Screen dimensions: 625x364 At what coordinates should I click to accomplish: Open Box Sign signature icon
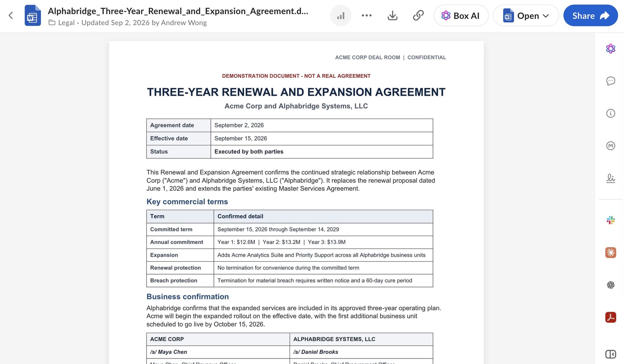tap(610, 178)
